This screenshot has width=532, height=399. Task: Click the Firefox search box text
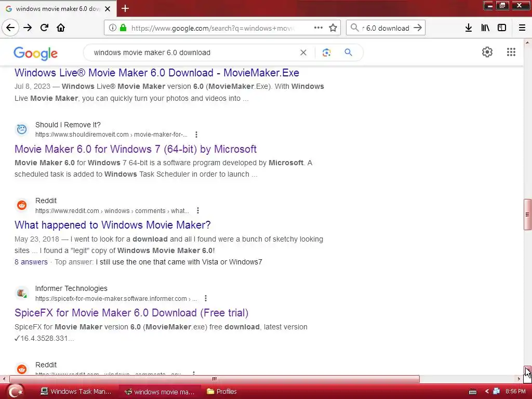tap(385, 28)
